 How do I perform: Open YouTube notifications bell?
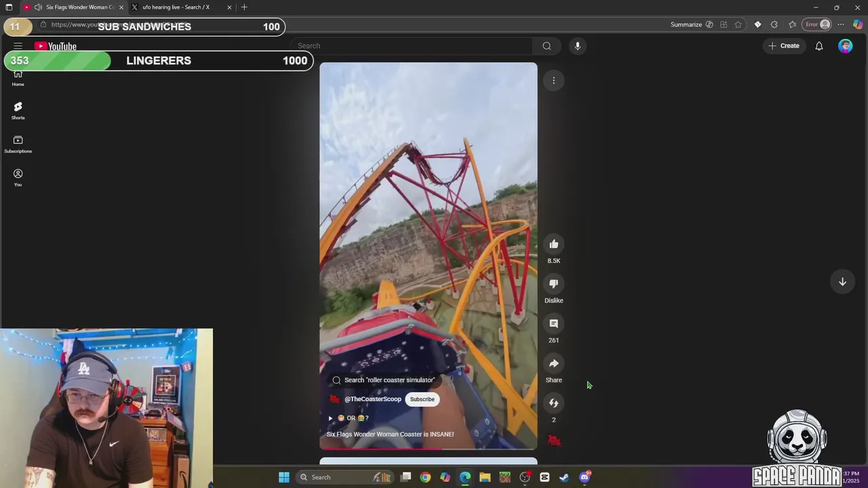pyautogui.click(x=819, y=46)
